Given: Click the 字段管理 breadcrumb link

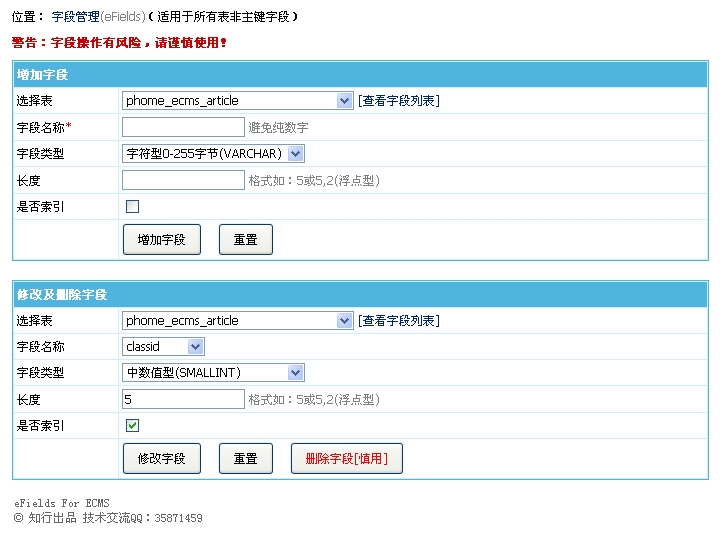Looking at the screenshot, I should click(x=75, y=18).
